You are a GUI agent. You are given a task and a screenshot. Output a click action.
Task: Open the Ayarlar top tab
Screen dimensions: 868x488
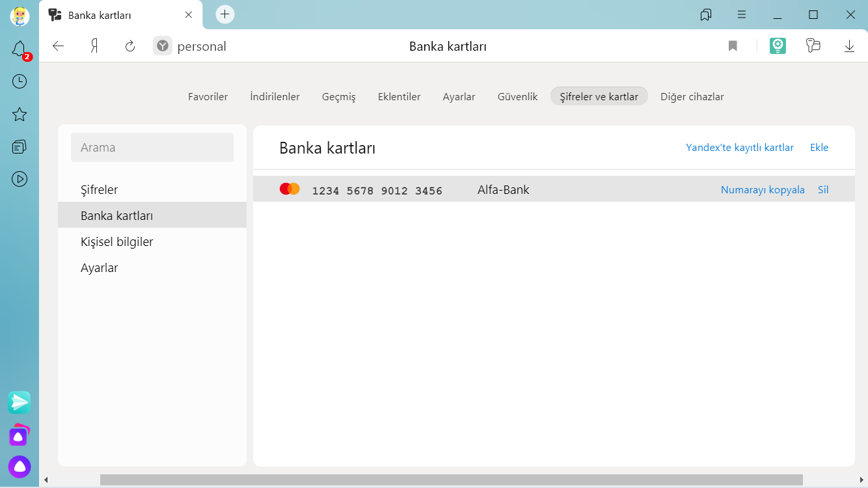459,97
